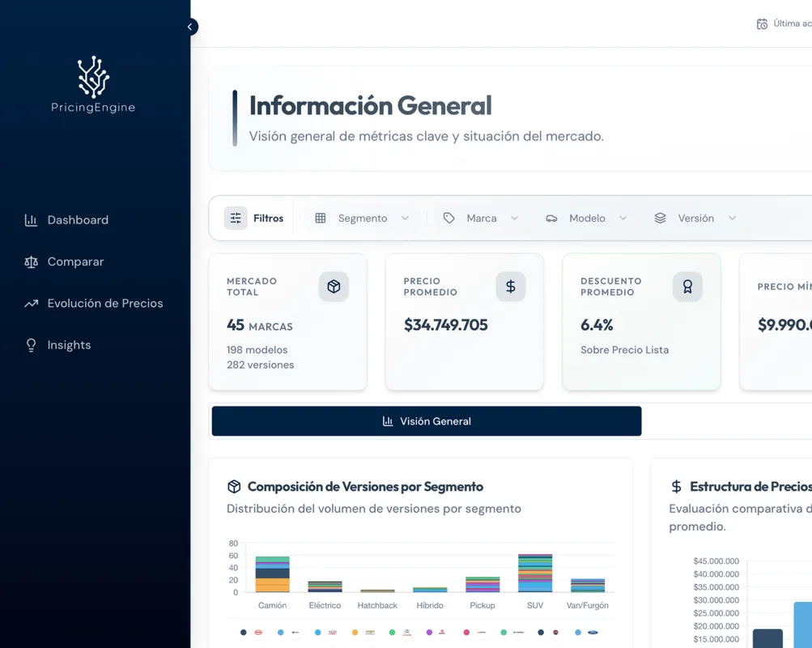The width and height of the screenshot is (812, 648).
Task: Click the Eléctrico stacked bar in chart
Action: point(325,587)
